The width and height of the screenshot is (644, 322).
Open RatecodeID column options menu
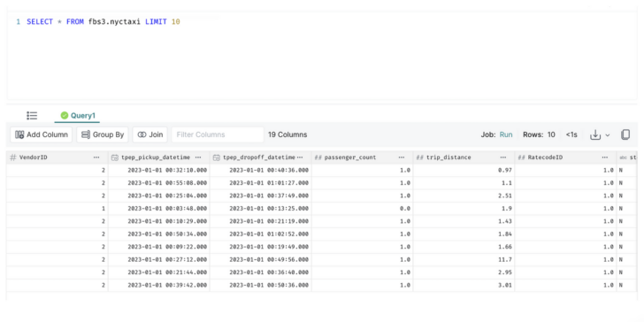(605, 157)
